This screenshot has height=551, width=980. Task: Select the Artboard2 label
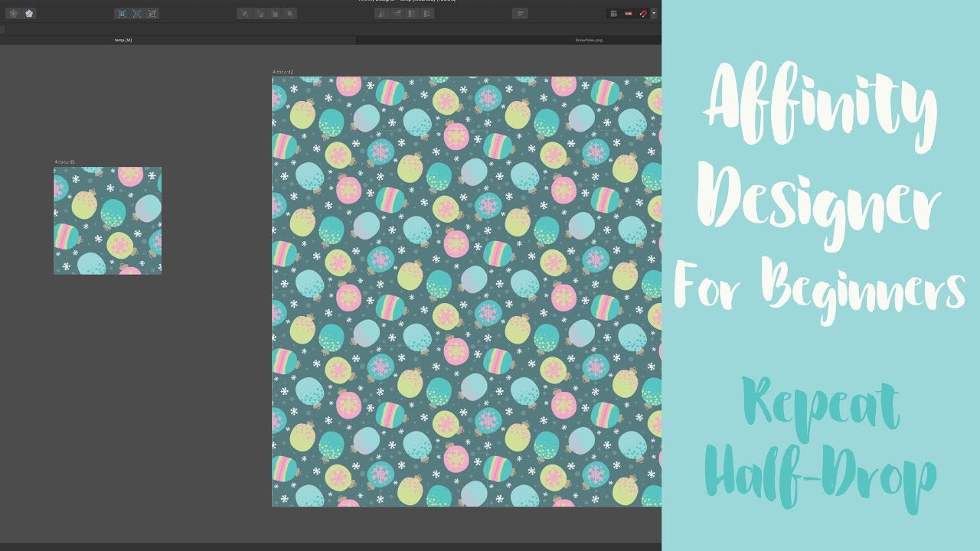tap(283, 72)
